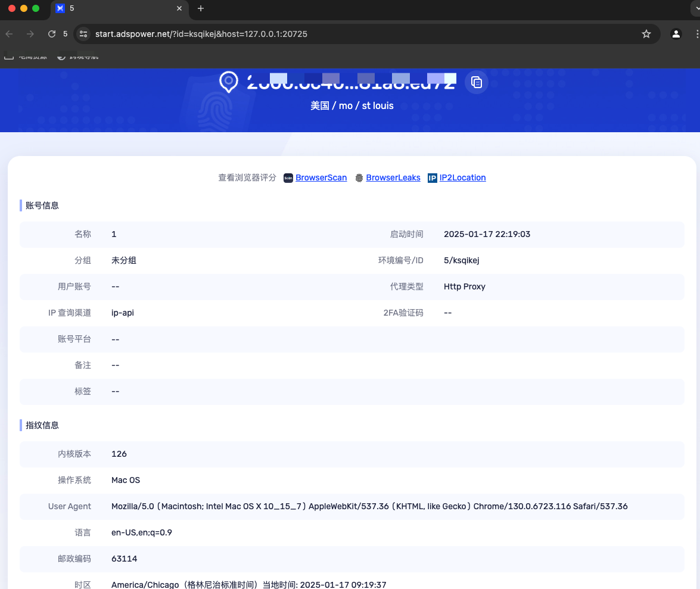Click the User Agent string text
Screen dimensions: 700x589
click(x=369, y=506)
